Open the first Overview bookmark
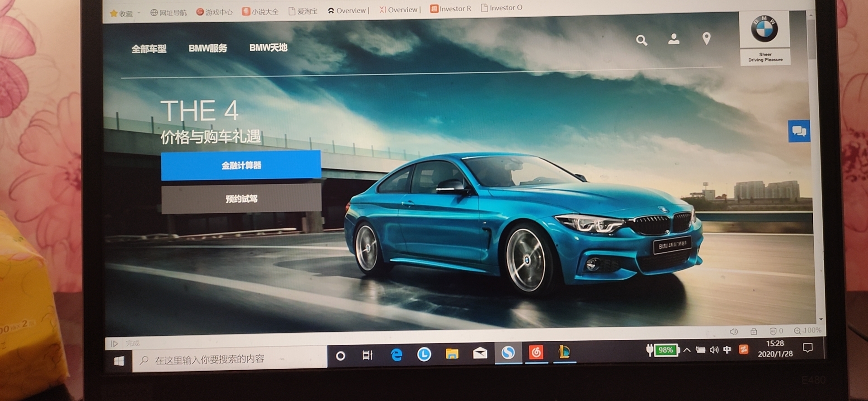 tap(348, 10)
